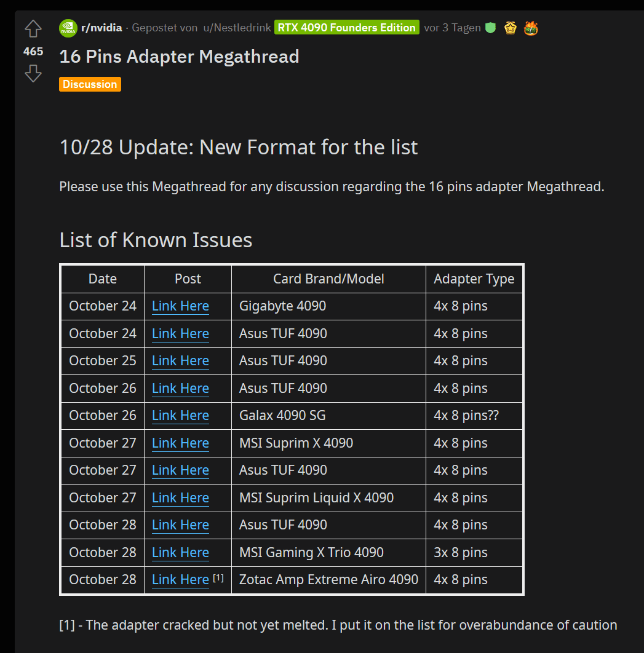The height and width of the screenshot is (653, 644).
Task: Select the 'Post' column header
Action: click(x=188, y=279)
